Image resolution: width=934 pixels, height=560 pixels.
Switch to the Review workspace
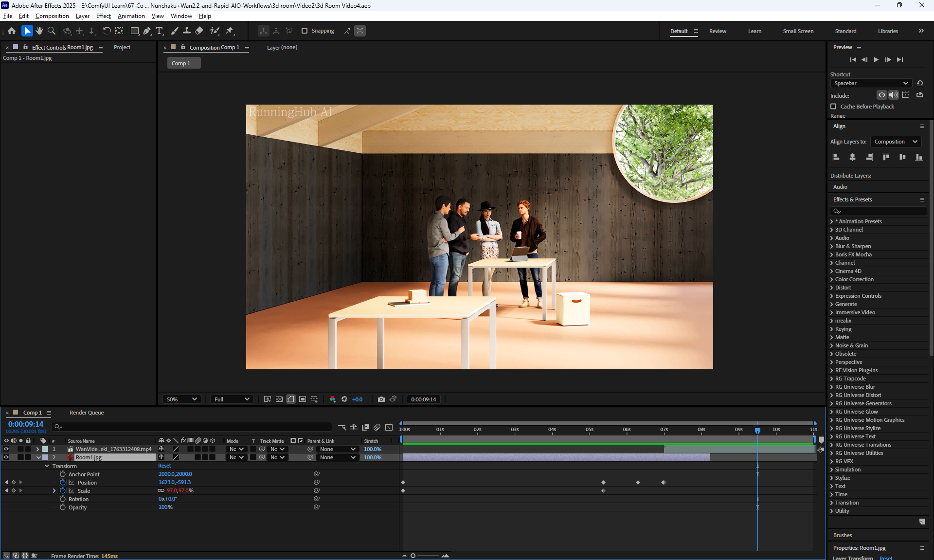click(x=718, y=31)
